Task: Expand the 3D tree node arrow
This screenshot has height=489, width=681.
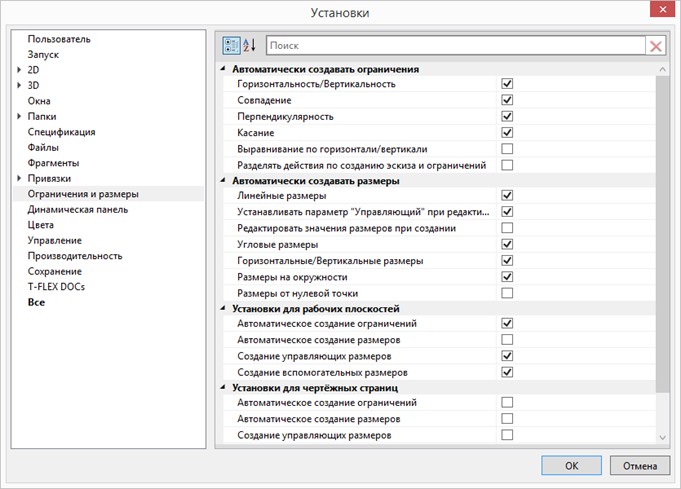Action: pos(19,85)
